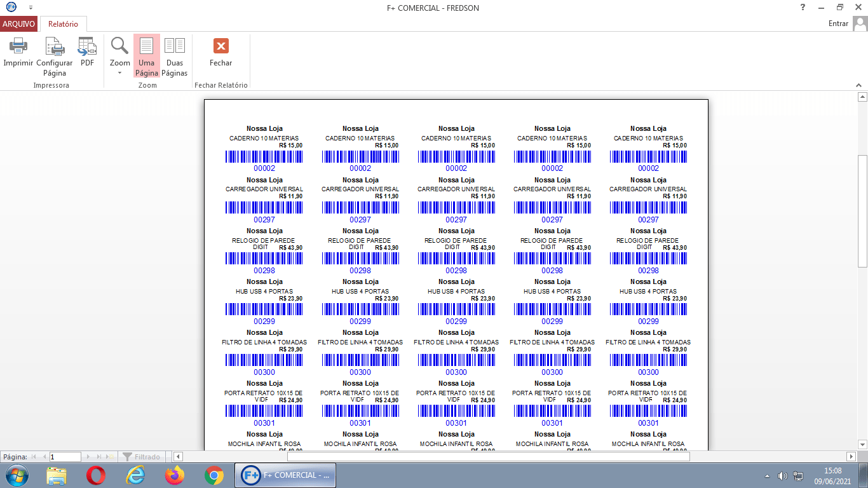The height and width of the screenshot is (488, 868).
Task: Open the ARQUIVO menu
Action: pos(19,24)
